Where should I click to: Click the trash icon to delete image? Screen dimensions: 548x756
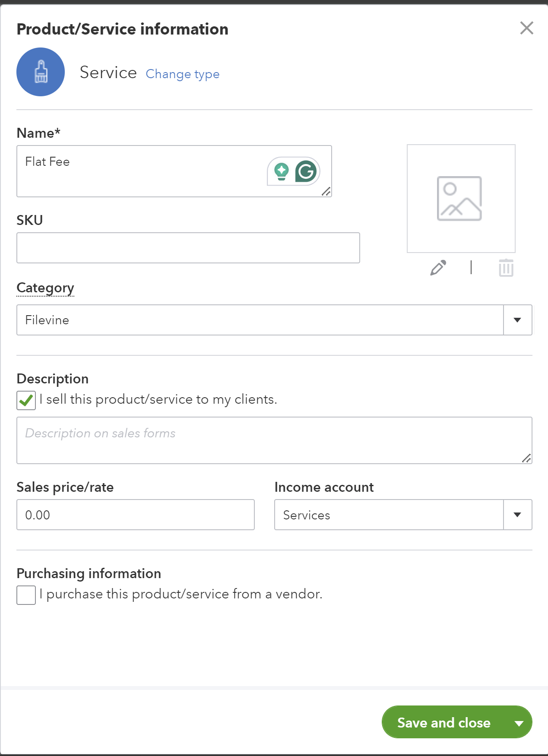coord(506,268)
